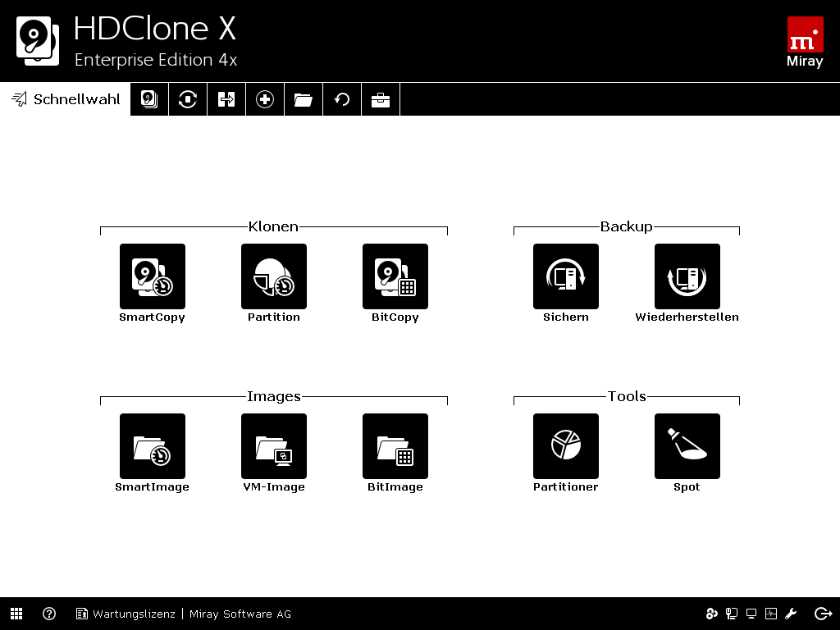
Task: Open the VM-Image tool
Action: pos(274,446)
